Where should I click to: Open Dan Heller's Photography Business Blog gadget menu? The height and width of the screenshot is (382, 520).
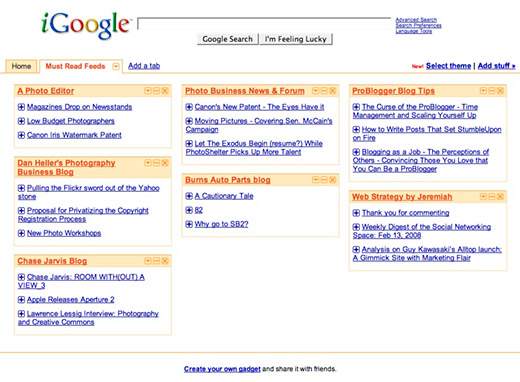(x=148, y=163)
